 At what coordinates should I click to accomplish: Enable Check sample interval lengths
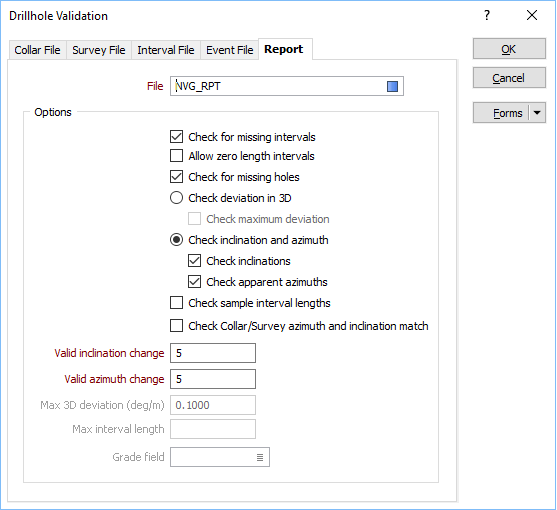177,303
